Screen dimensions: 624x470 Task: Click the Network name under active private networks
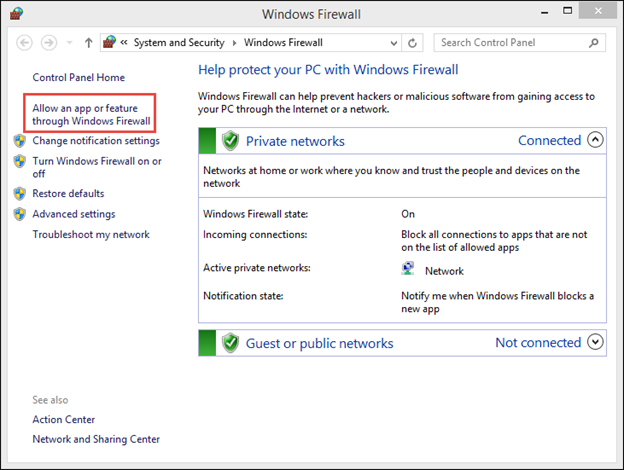coord(444,271)
